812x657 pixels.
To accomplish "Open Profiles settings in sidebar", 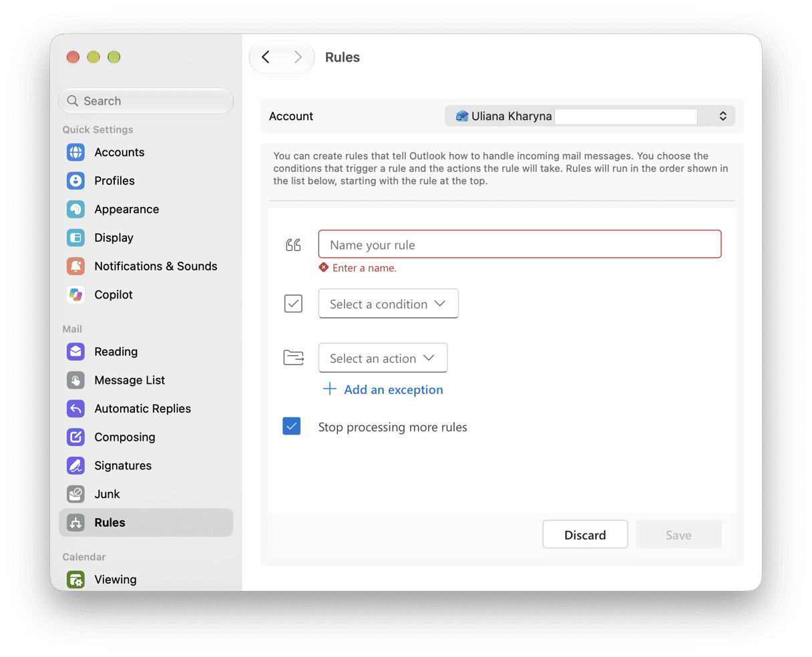I will [x=146, y=181].
